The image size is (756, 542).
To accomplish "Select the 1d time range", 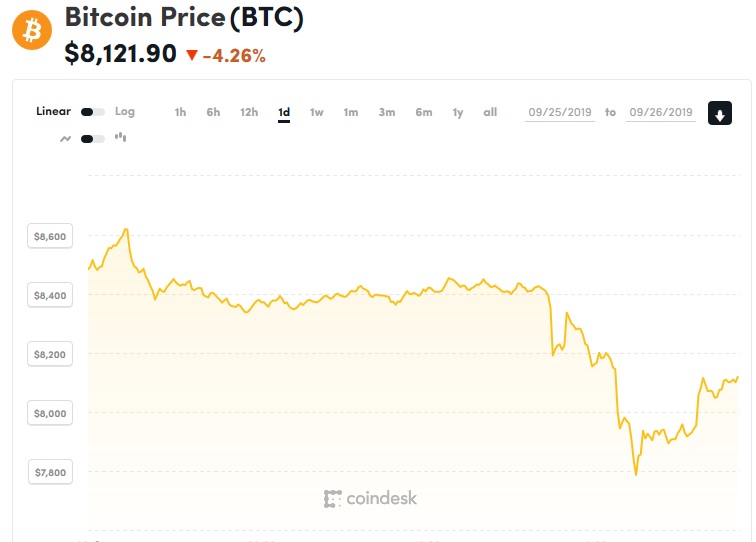I will click(284, 112).
